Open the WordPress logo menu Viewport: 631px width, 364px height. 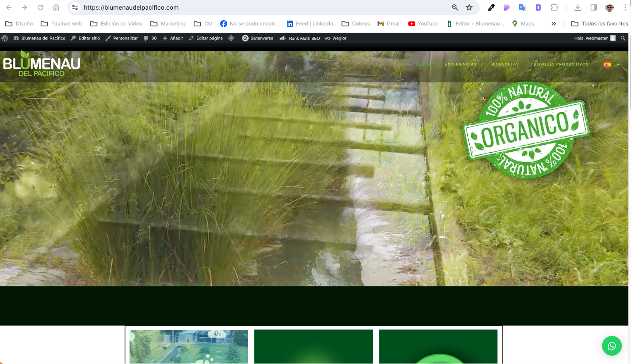click(x=5, y=38)
